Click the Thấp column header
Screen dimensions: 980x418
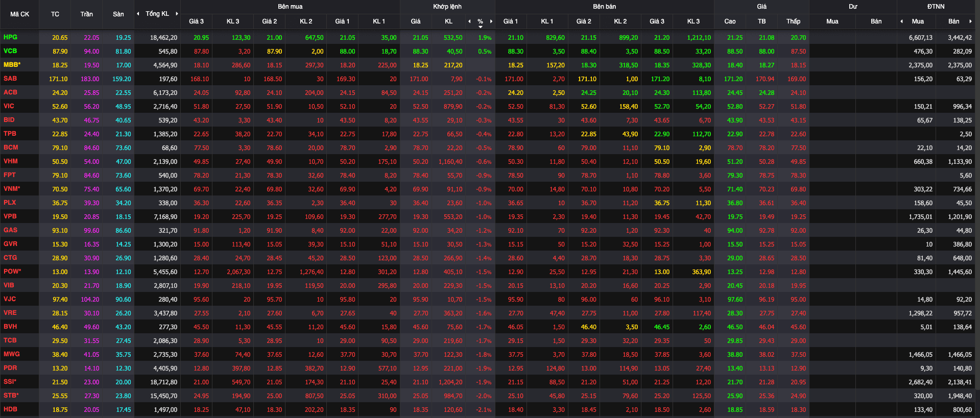[x=794, y=21]
